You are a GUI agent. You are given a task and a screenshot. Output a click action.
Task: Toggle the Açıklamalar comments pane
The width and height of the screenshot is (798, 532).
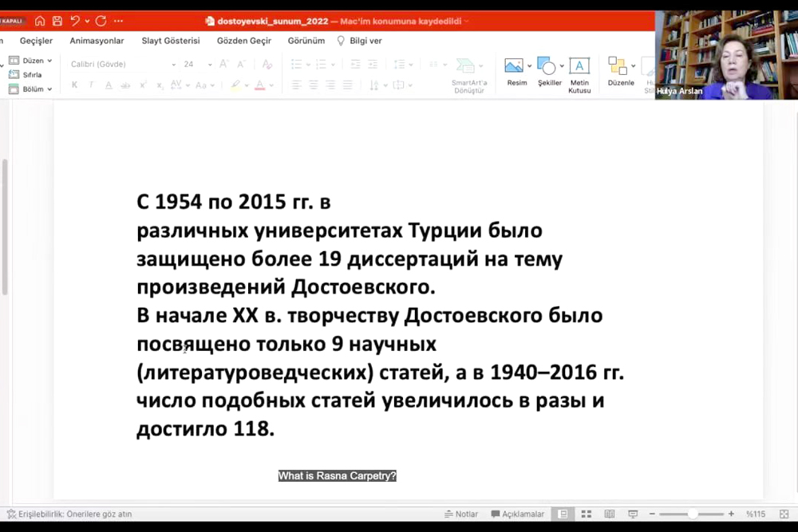(517, 514)
